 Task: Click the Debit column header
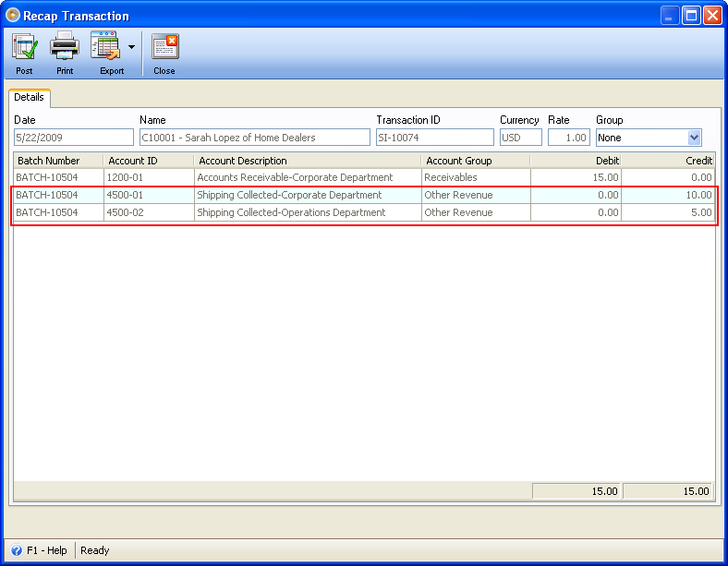pos(576,161)
